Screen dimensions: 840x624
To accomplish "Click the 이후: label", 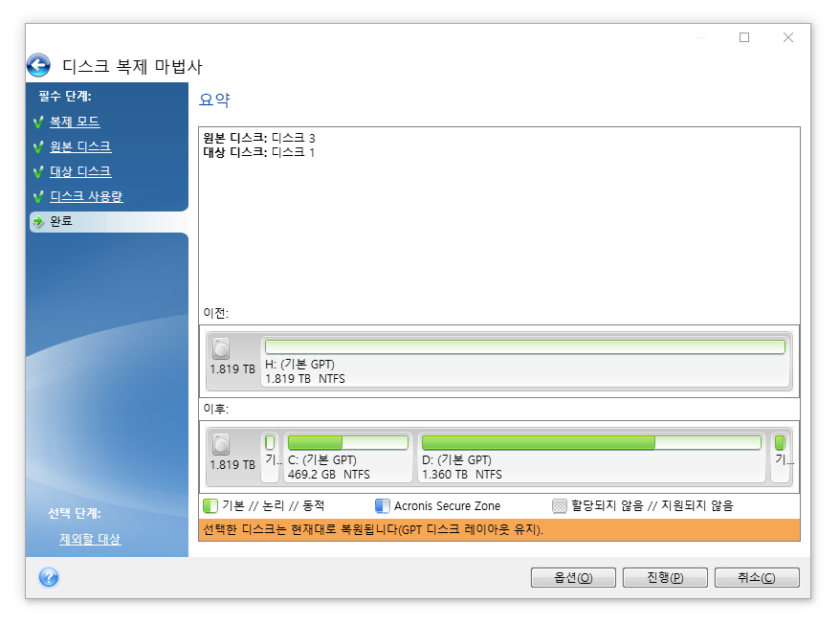I will pyautogui.click(x=216, y=409).
